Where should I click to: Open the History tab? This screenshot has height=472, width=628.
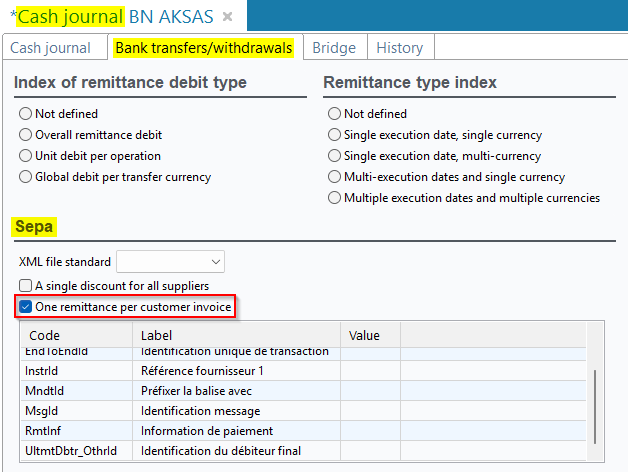[399, 48]
